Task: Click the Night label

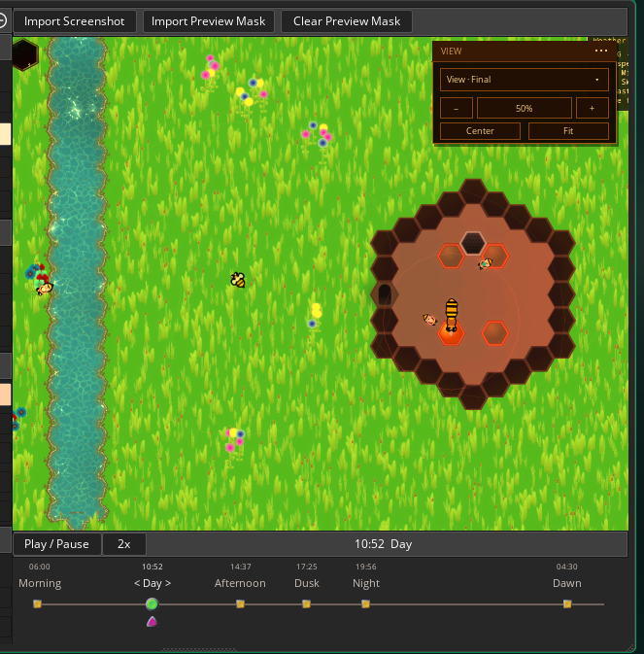Action: pyautogui.click(x=366, y=583)
